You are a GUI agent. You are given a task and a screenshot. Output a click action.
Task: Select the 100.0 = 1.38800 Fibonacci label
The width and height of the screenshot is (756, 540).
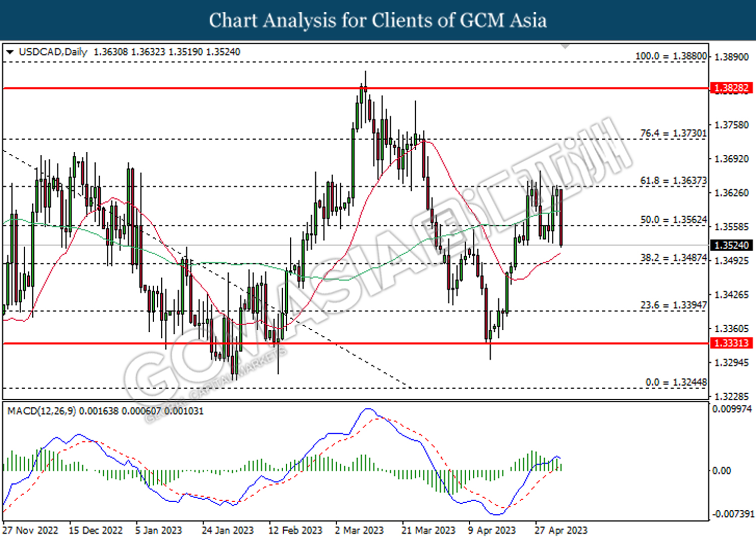[671, 56]
